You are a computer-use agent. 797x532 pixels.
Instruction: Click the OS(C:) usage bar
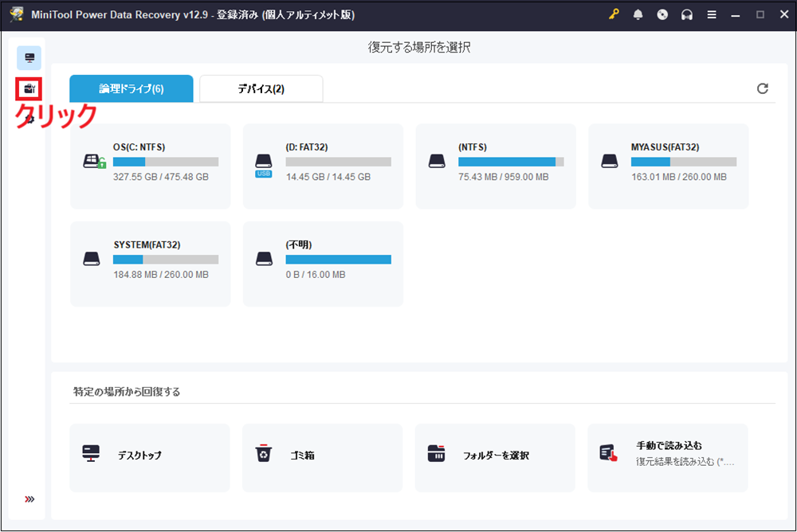tap(166, 162)
